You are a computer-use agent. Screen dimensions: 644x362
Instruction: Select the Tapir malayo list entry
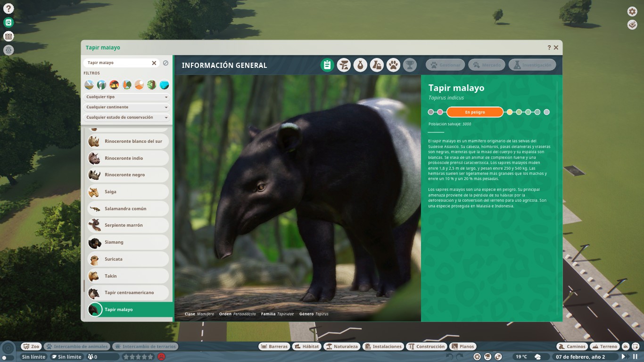[x=129, y=310]
